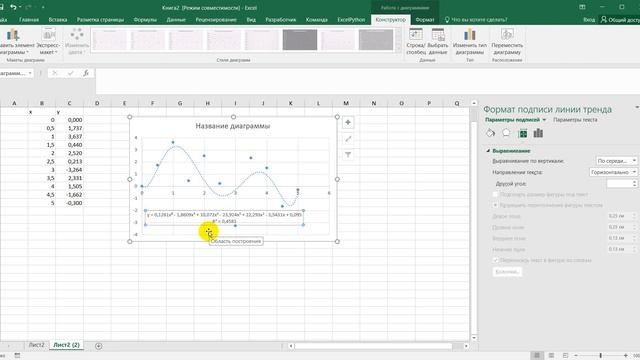Image resolution: width=640 pixels, height=360 pixels.
Task: Click the zoom out minus button
Action: [576, 356]
